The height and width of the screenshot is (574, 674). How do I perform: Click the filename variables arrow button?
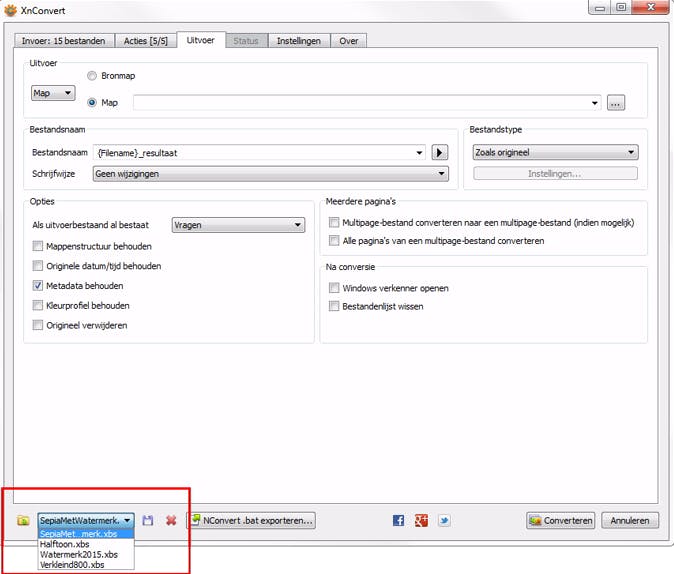[439, 153]
